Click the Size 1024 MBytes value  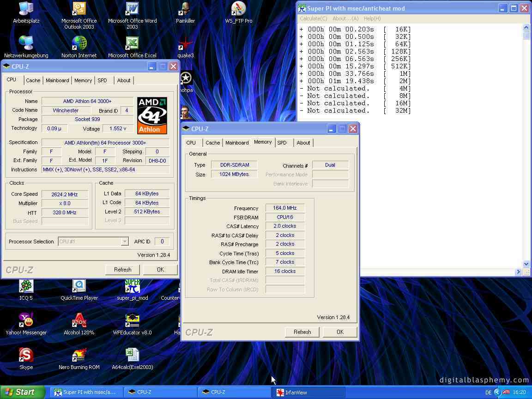pyautogui.click(x=234, y=175)
